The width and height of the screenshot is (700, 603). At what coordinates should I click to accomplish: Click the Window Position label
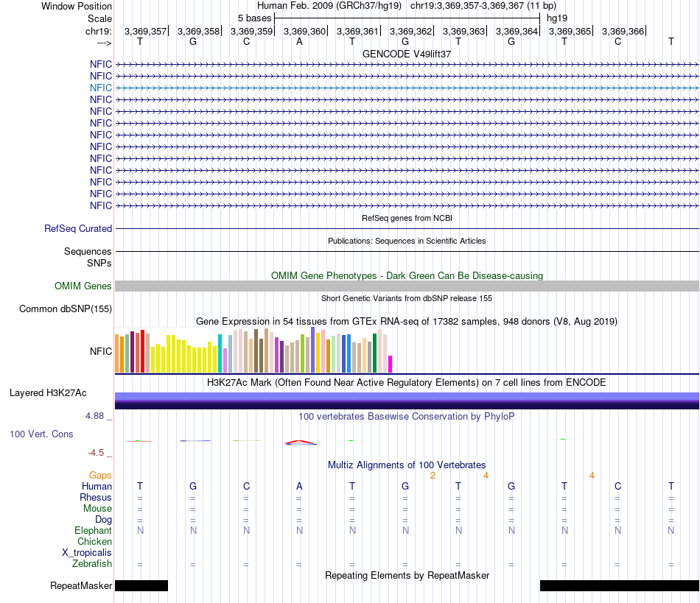click(x=77, y=6)
